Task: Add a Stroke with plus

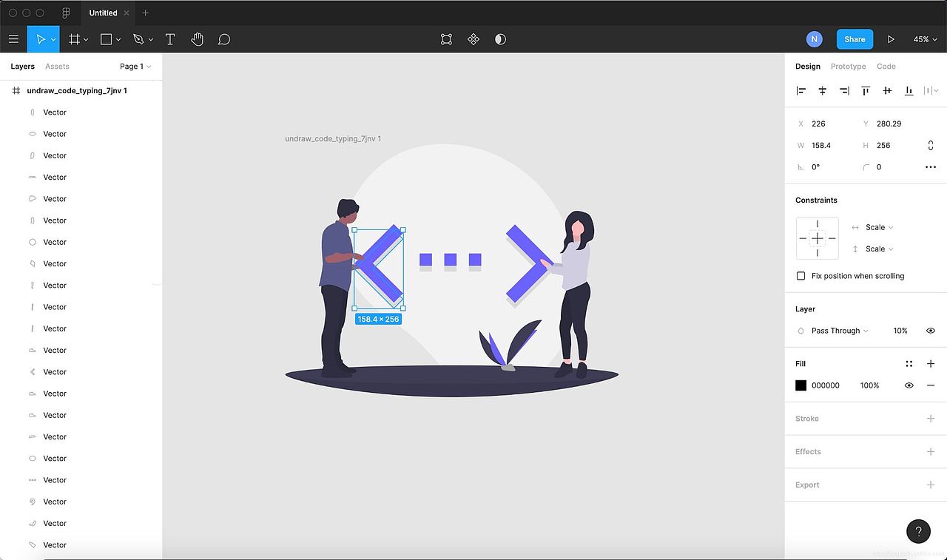Action: click(x=931, y=419)
